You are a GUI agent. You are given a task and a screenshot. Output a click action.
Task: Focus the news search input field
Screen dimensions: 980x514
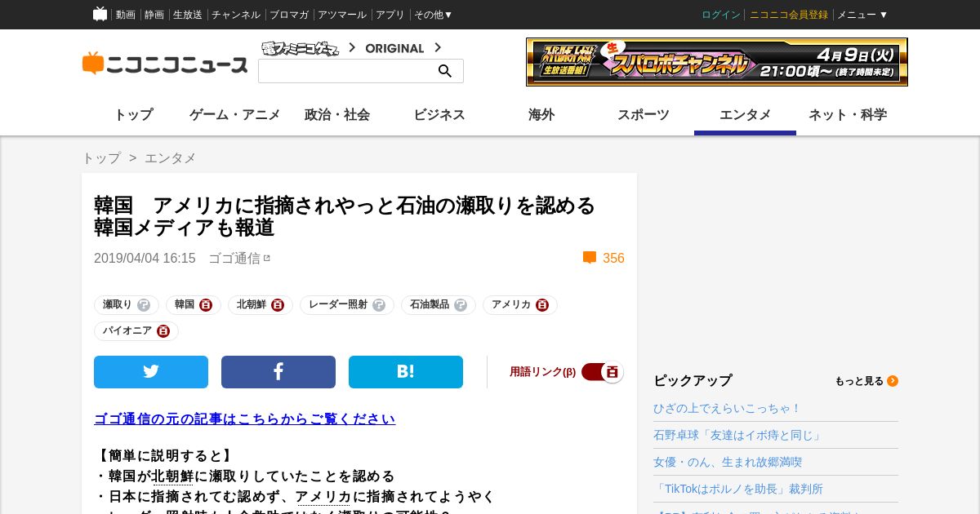coord(349,71)
